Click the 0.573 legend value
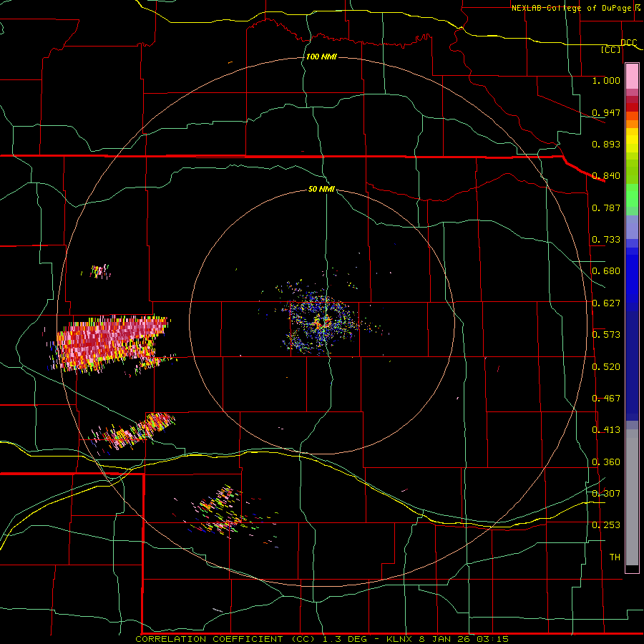 [x=606, y=335]
